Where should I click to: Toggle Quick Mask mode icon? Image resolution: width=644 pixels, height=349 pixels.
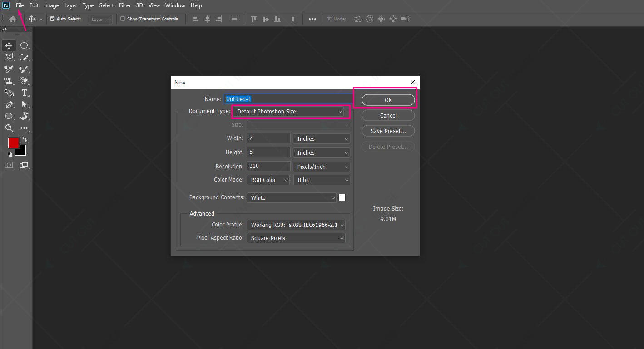tap(9, 165)
